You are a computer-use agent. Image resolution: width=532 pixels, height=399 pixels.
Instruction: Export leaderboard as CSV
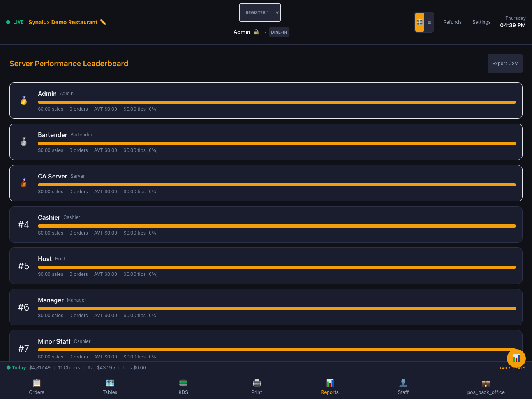pyautogui.click(x=505, y=64)
